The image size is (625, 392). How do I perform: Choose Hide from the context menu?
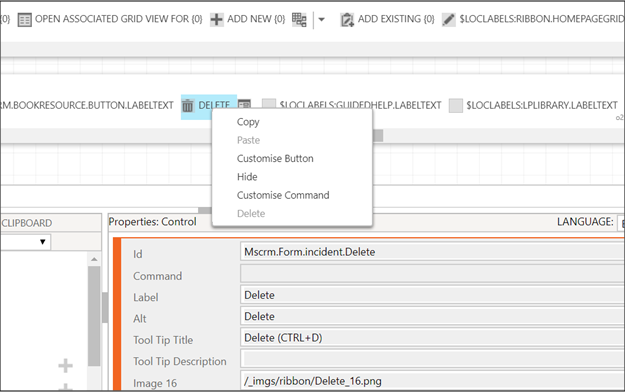[247, 177]
